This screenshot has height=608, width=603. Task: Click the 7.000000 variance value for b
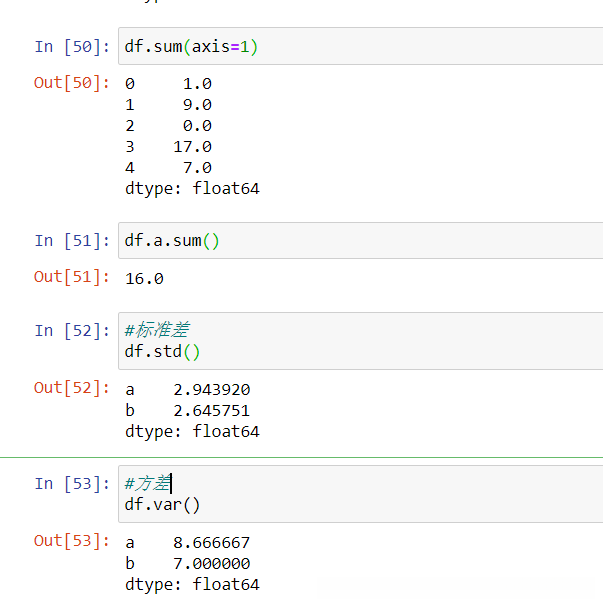point(211,563)
